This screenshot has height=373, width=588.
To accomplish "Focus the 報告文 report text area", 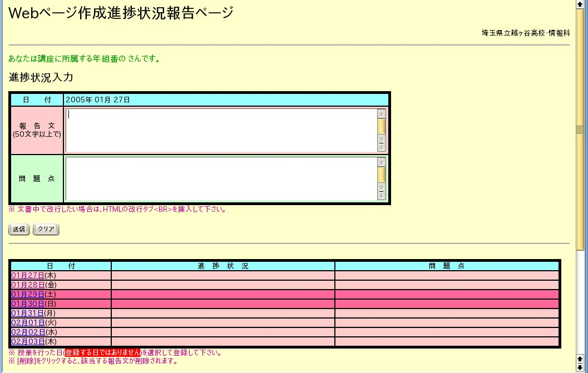I will [221, 130].
